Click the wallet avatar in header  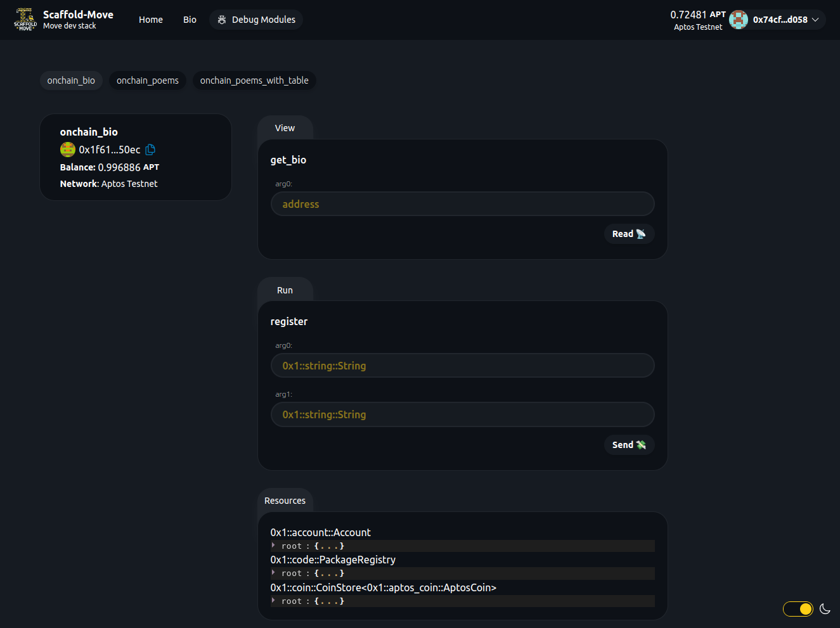(x=738, y=20)
